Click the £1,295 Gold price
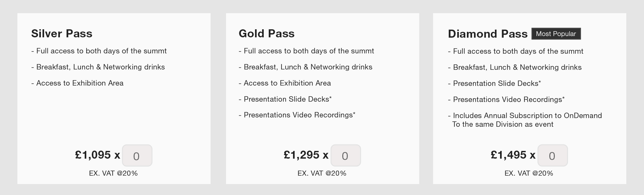Screen dimensions: 644x195 coord(302,155)
